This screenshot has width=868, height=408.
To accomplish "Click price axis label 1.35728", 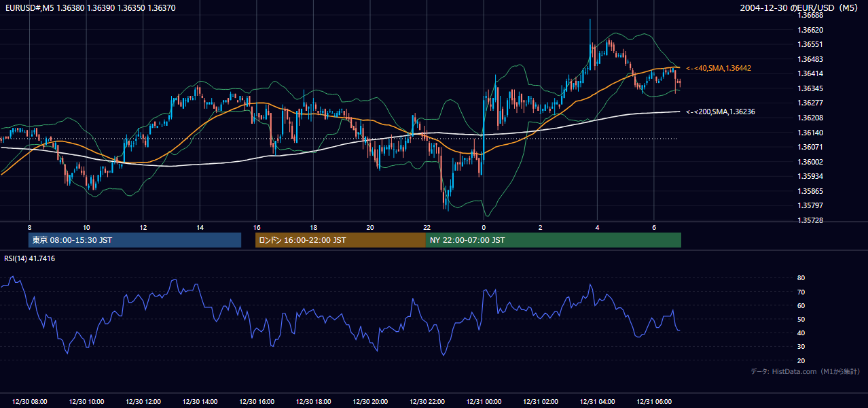I will tap(810, 220).
